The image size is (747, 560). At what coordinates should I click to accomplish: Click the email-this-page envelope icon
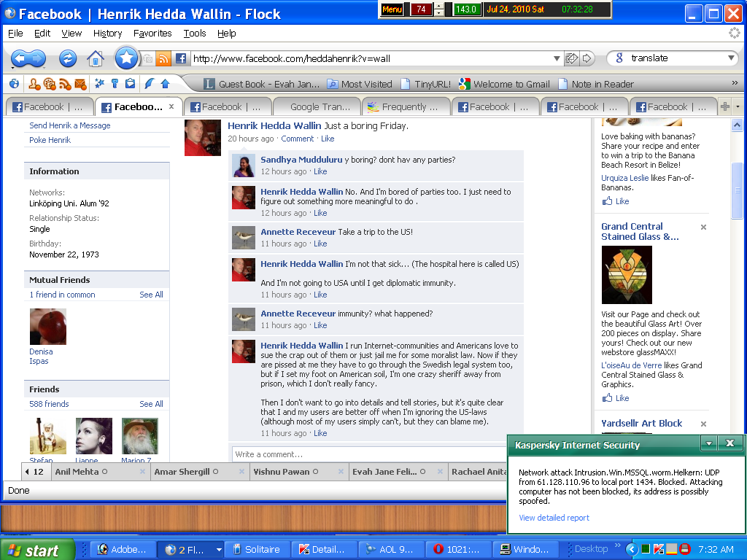click(571, 58)
